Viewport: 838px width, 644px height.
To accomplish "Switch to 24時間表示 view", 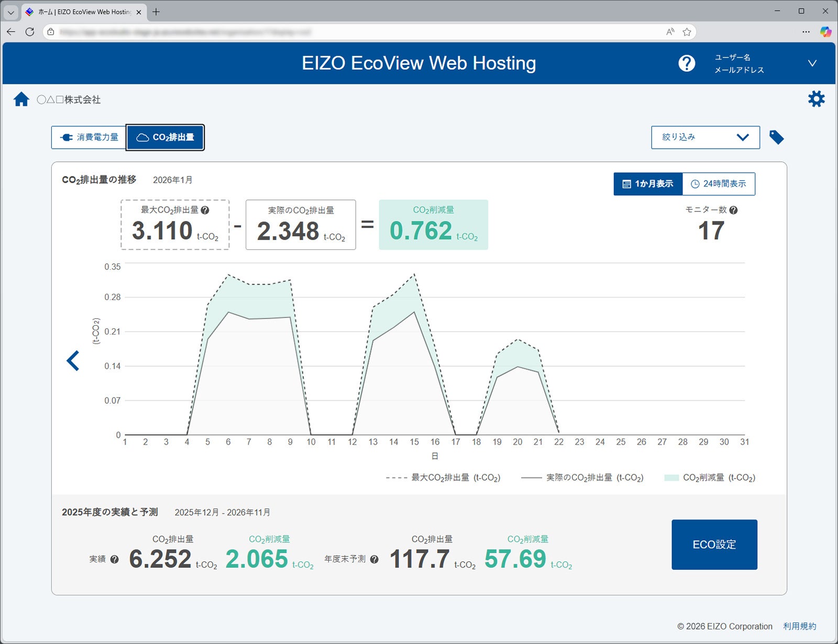I will point(719,184).
